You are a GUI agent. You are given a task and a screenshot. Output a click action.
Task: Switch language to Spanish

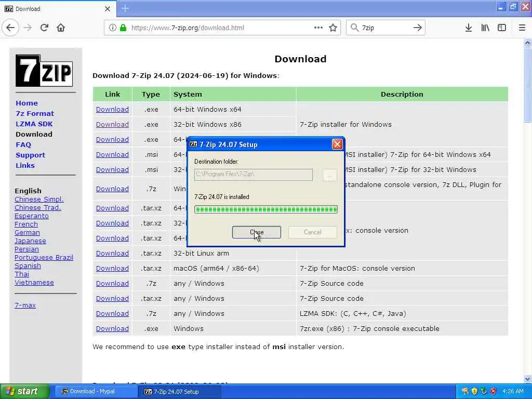coord(28,266)
